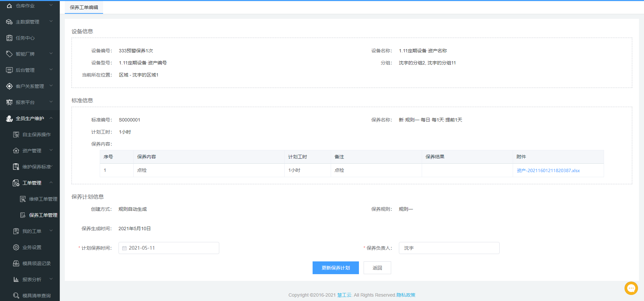Click the 维修工单管理 sidebar icon

pyautogui.click(x=23, y=199)
